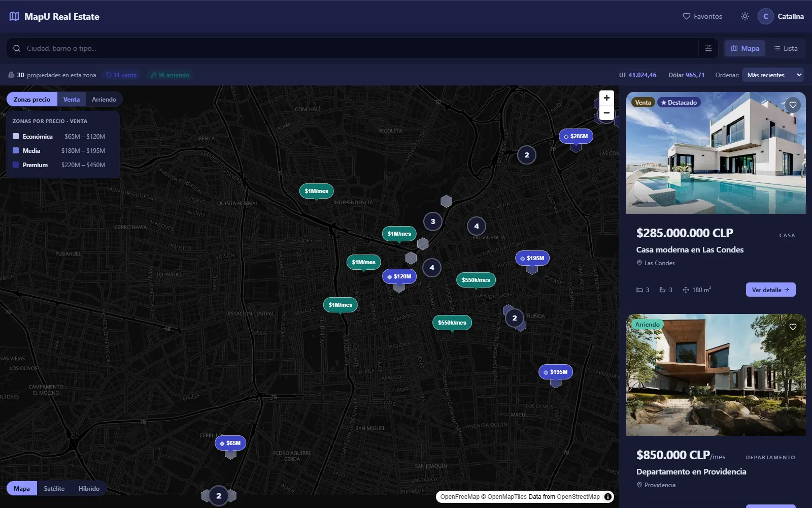
Task: Open the Departamento en Providencia photo
Action: pos(716,375)
